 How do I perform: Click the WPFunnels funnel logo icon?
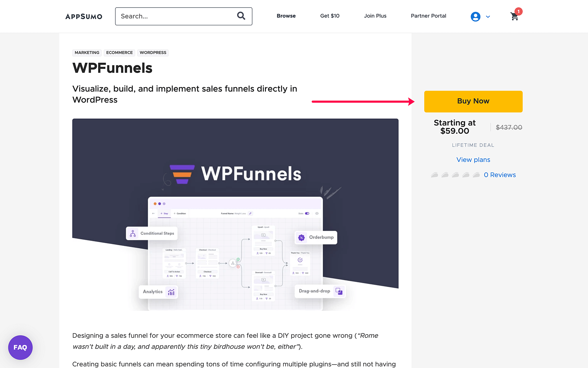[x=182, y=174]
